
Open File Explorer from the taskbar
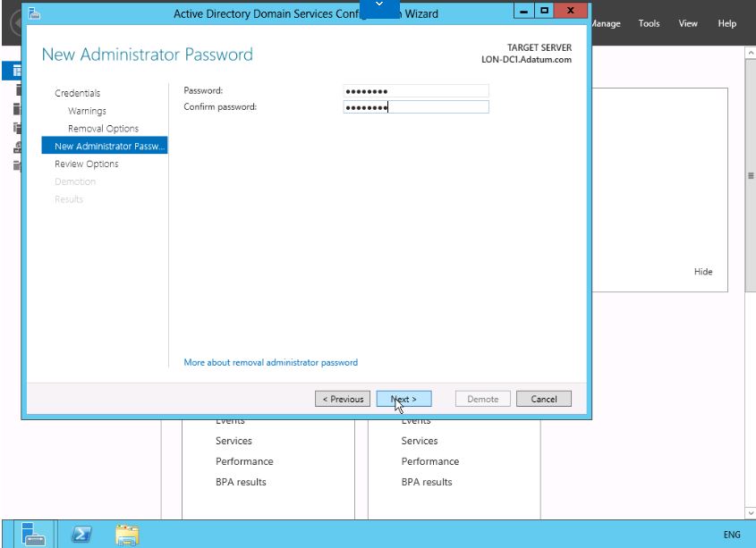[x=127, y=534]
